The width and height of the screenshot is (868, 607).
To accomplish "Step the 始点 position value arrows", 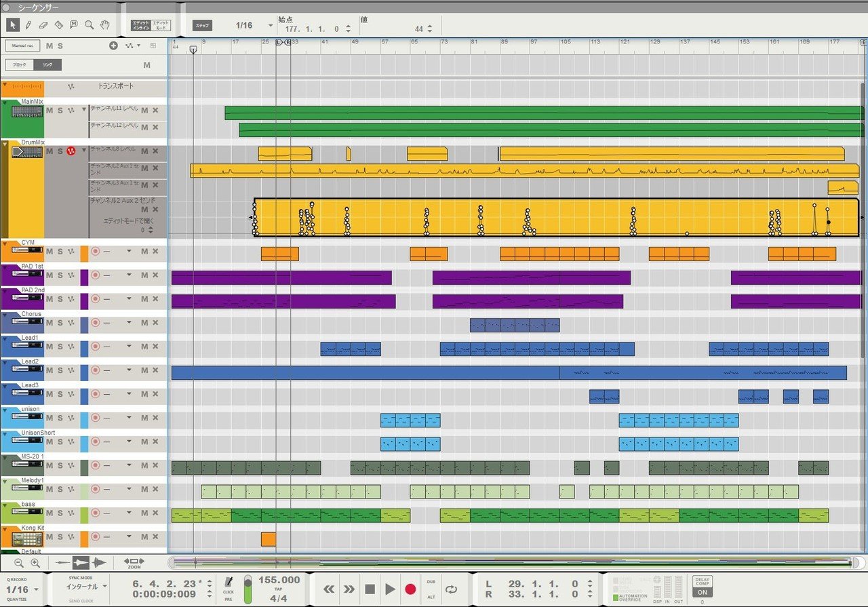I will [x=348, y=28].
